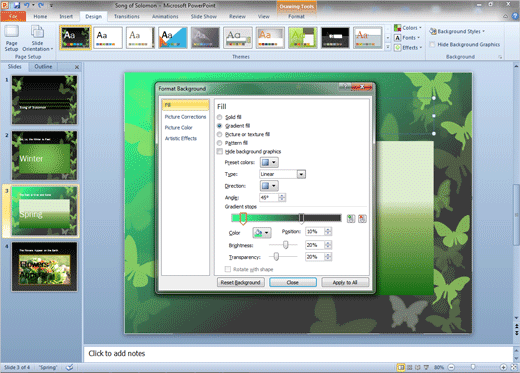The image size is (520, 373).
Task: Open the Page Setup dialog icon
Action: [11, 38]
